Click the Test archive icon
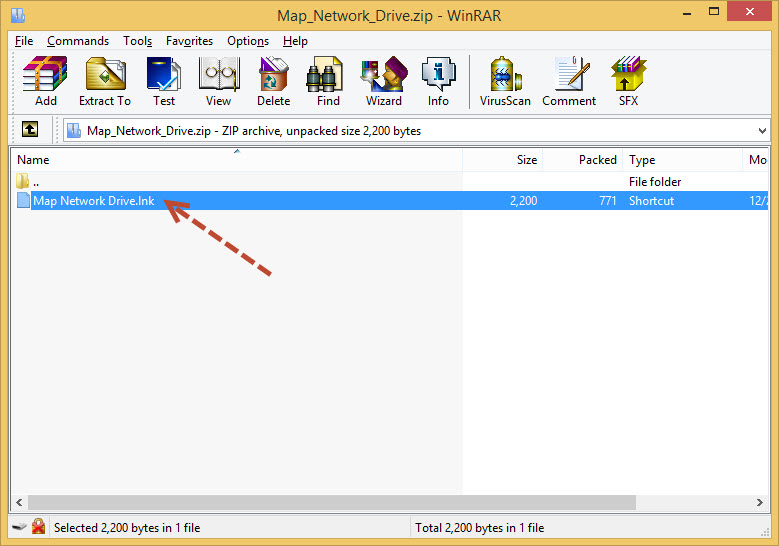 click(x=164, y=74)
